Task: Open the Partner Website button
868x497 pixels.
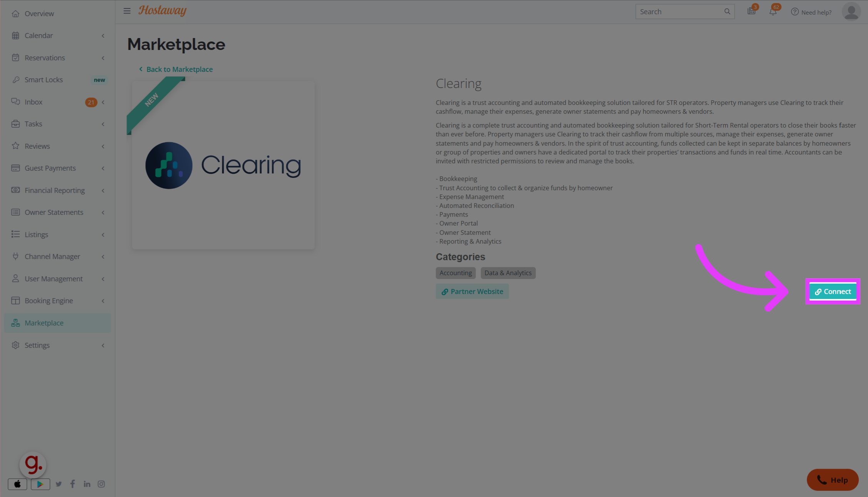Action: pyautogui.click(x=472, y=291)
